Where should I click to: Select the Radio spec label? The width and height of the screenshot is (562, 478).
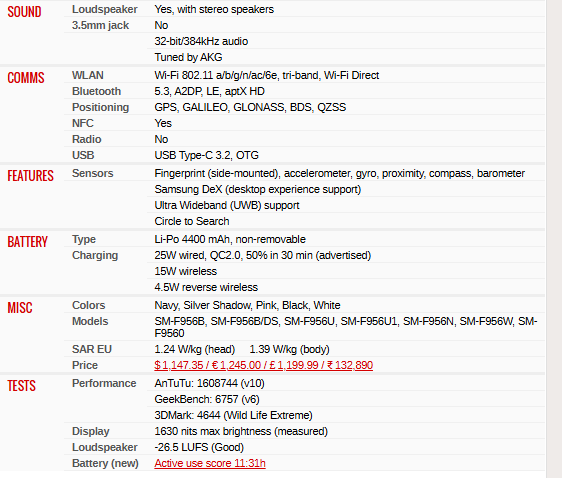87,139
